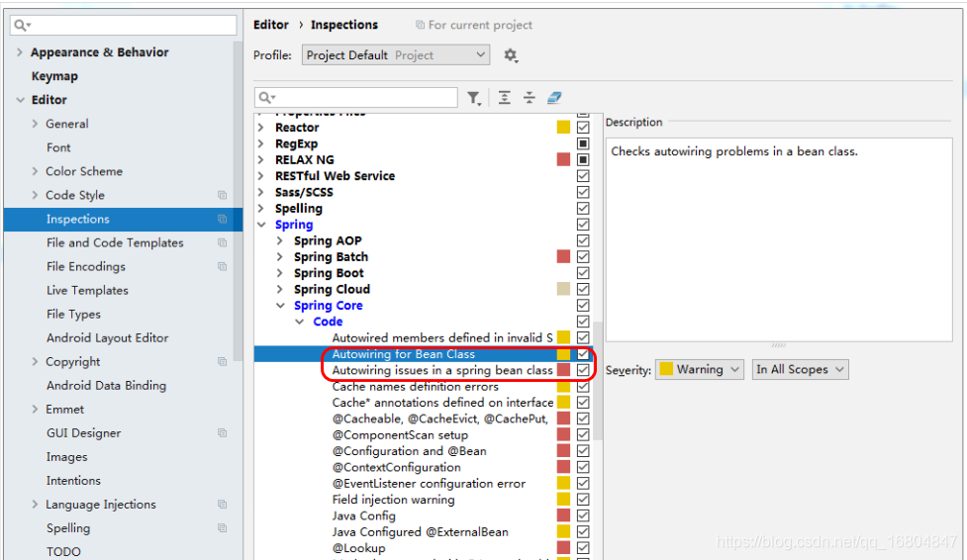
Task: Collapse the Editor settings node
Action: point(20,100)
